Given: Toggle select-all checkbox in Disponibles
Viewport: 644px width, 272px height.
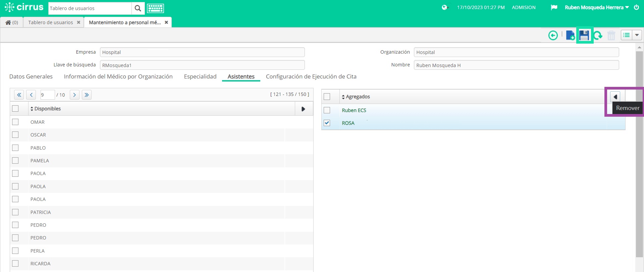Looking at the screenshot, I should (x=15, y=109).
